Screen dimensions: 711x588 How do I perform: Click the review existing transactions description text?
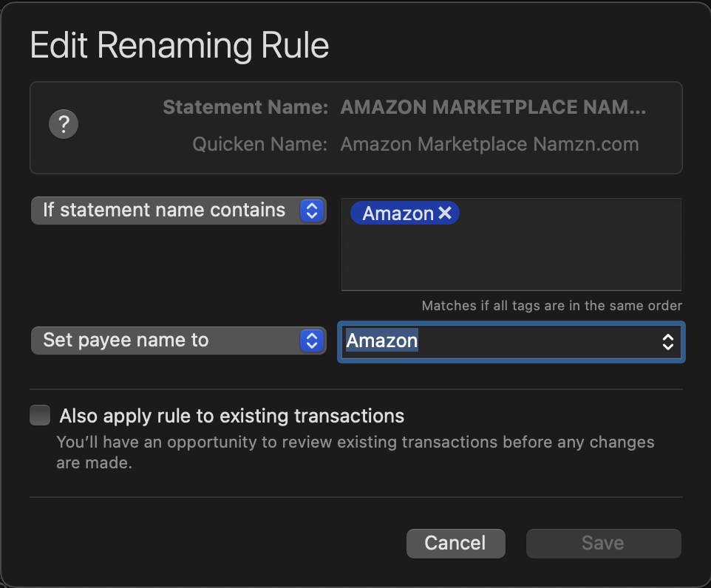(x=355, y=452)
